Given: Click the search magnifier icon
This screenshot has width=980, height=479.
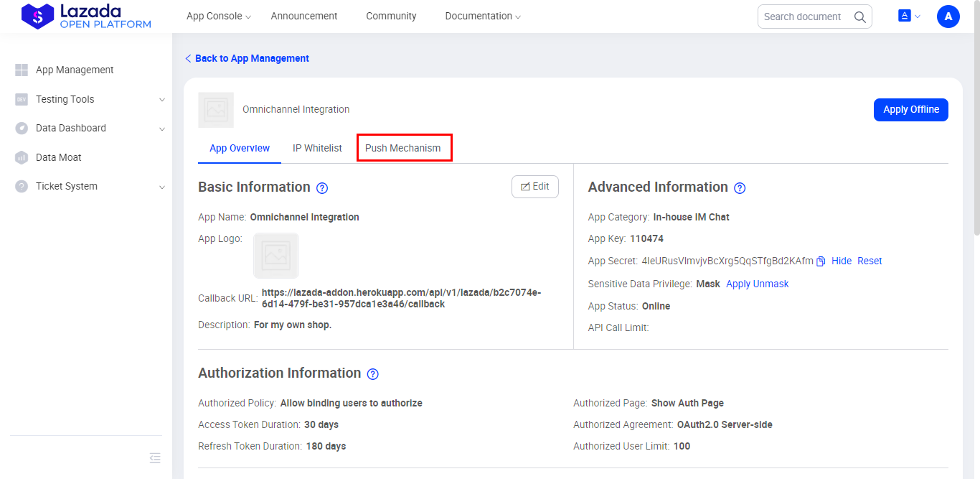Looking at the screenshot, I should tap(859, 17).
